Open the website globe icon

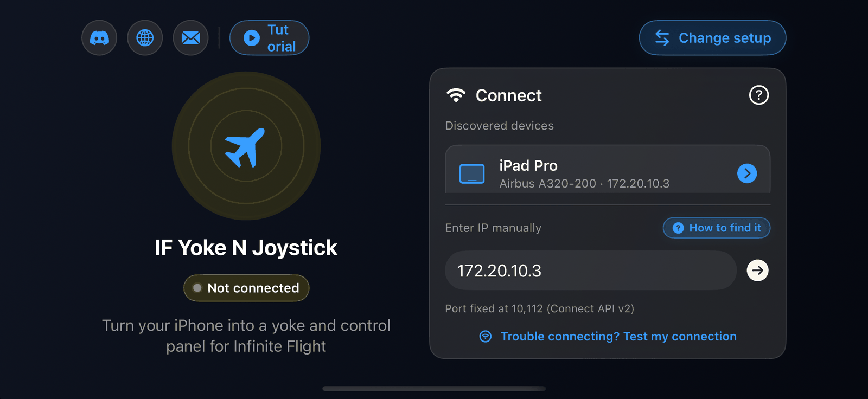145,38
